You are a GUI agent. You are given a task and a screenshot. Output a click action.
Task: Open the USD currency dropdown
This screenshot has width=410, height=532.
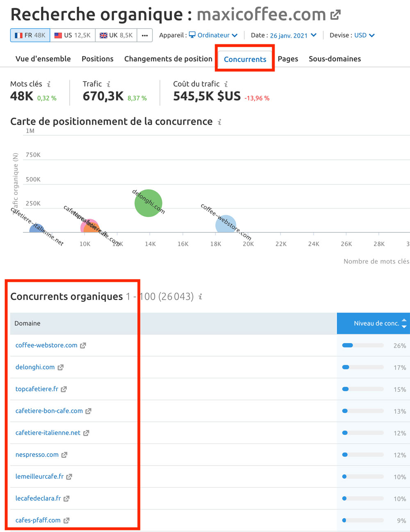click(x=364, y=35)
